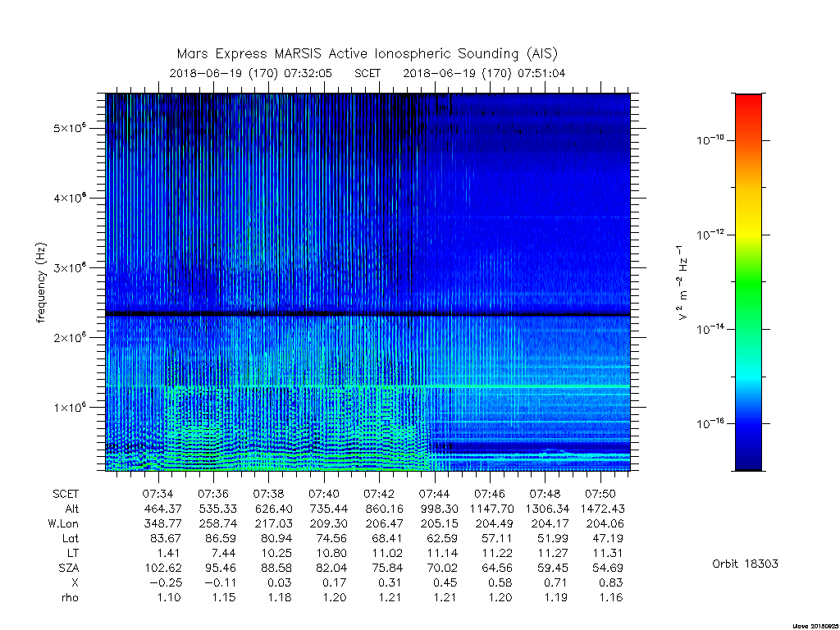This screenshot has width=840, height=630.
Task: Click latitude value '86.59'
Action: pyautogui.click(x=221, y=538)
